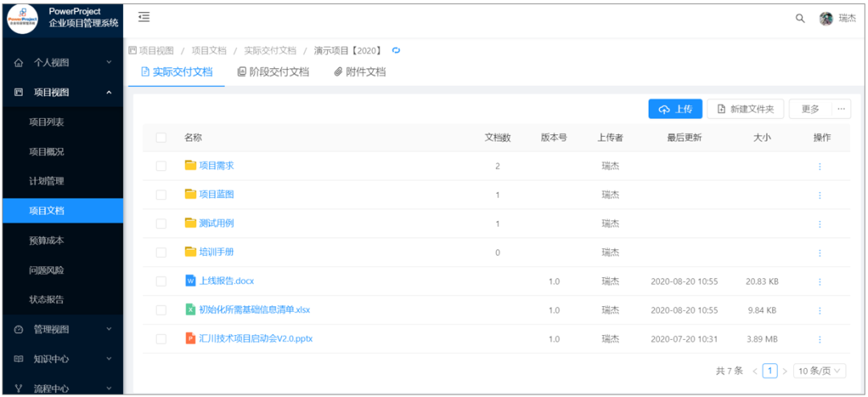Open the 10 条/页 page size dropdown
The width and height of the screenshot is (868, 397).
(819, 371)
